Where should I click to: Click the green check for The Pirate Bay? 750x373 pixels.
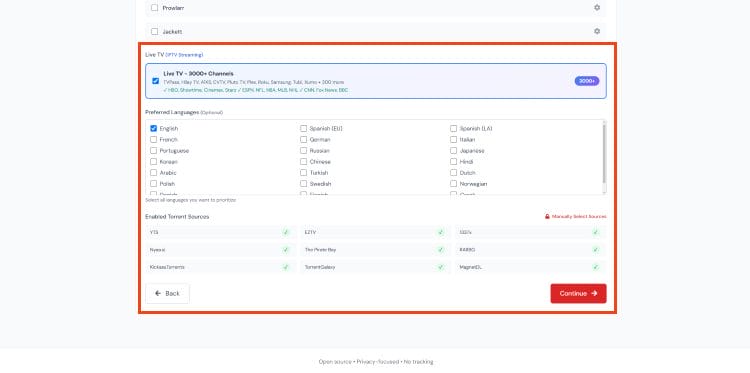point(441,250)
